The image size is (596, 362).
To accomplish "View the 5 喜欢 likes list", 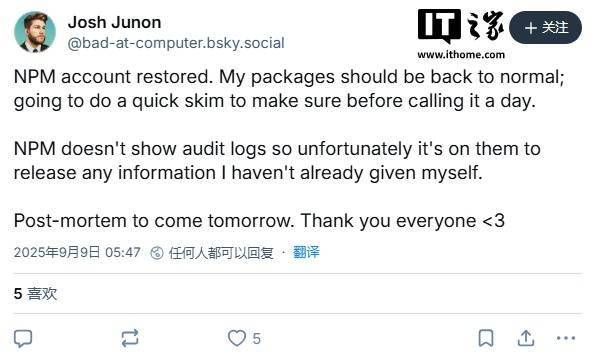I will coord(35,294).
